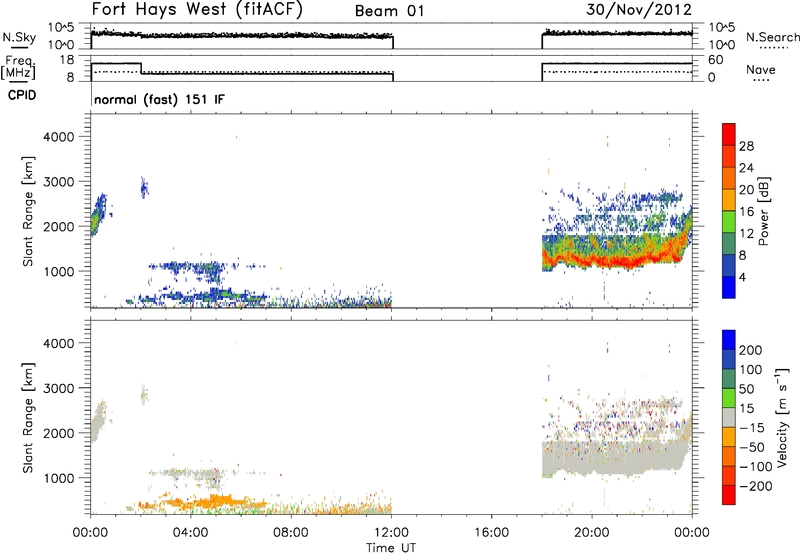The width and height of the screenshot is (800, 554).
Task: Select the date "30/Nov/2012"
Action: click(639, 10)
